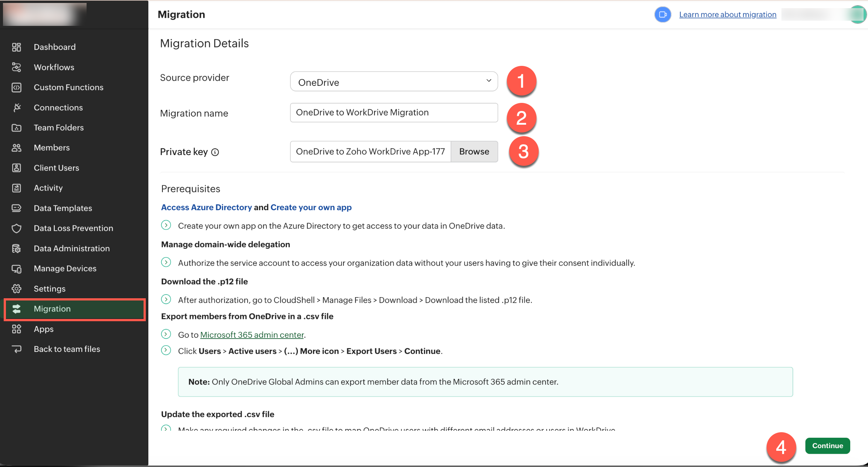
Task: Expand the CloudShell download step chevron
Action: pyautogui.click(x=166, y=299)
